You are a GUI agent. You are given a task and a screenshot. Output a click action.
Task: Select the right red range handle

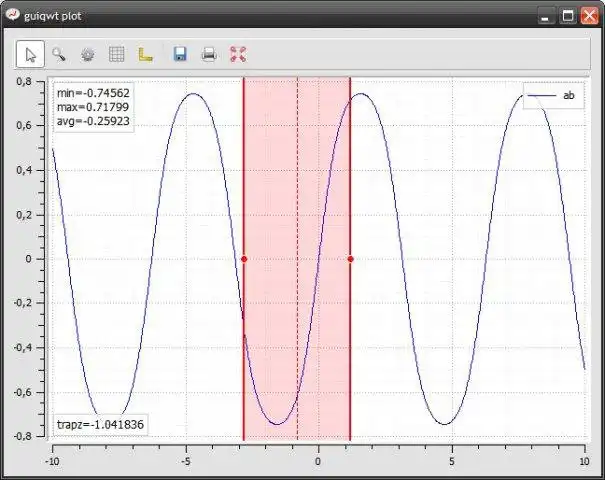tap(350, 259)
